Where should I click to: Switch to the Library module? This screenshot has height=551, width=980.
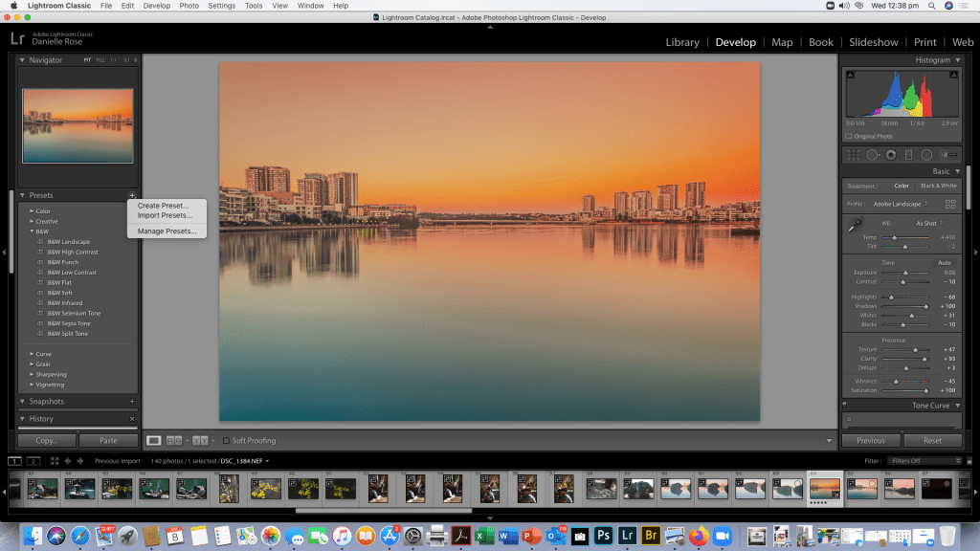(682, 42)
